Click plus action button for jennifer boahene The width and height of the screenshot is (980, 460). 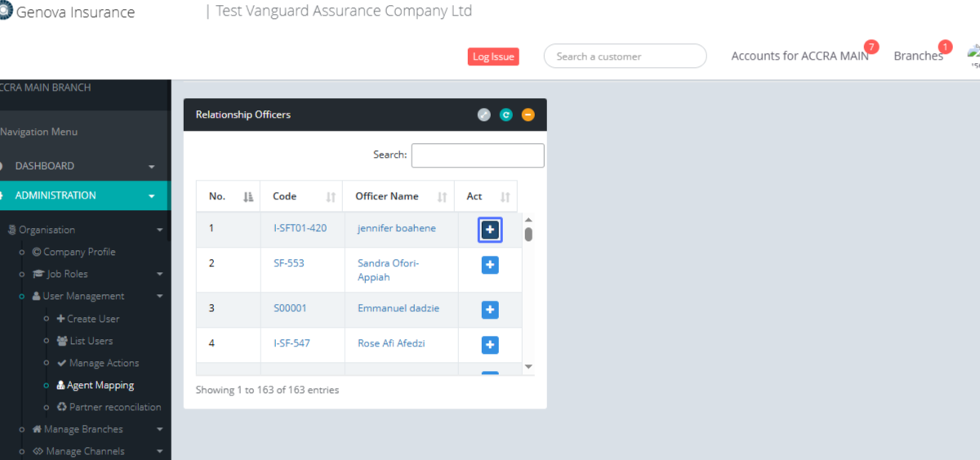(x=490, y=230)
